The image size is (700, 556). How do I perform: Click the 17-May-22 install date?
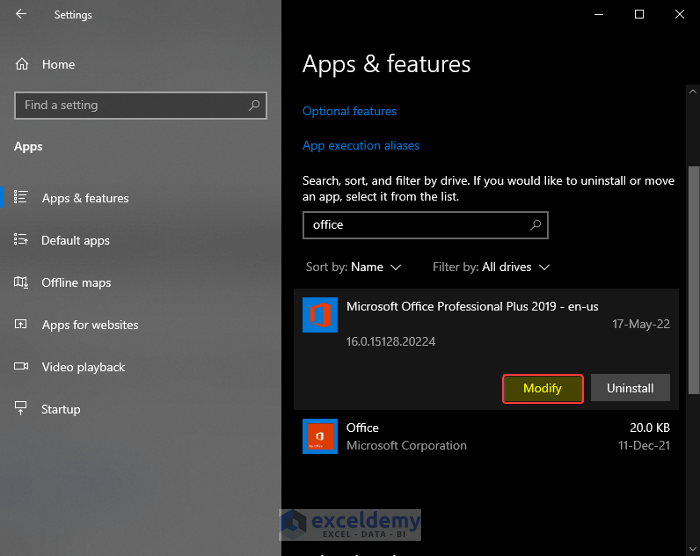tap(641, 324)
